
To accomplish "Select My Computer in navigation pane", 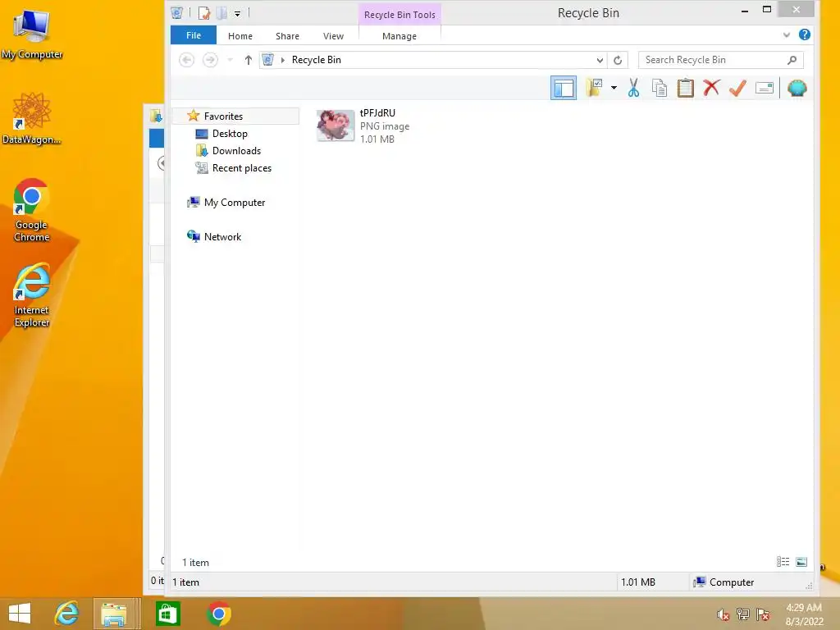I will pyautogui.click(x=234, y=203).
